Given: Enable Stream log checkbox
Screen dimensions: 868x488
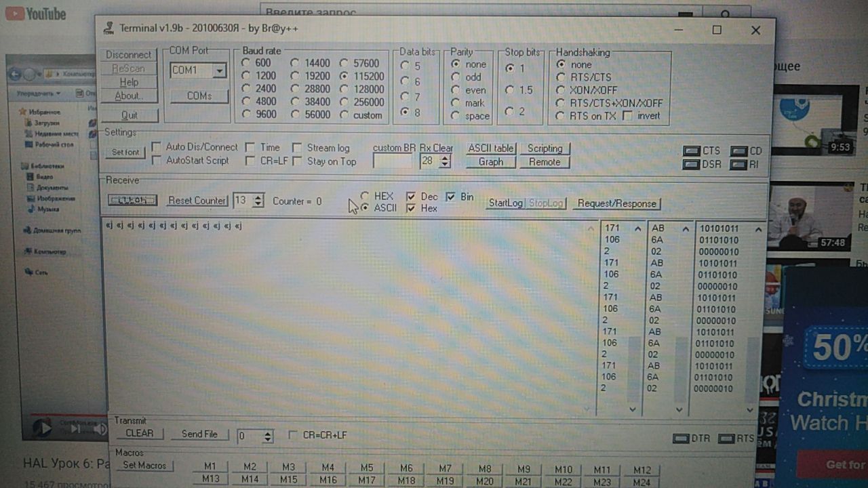Looking at the screenshot, I should (297, 148).
